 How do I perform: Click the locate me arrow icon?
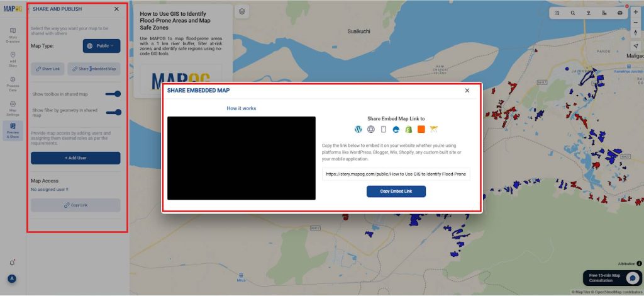636,46
